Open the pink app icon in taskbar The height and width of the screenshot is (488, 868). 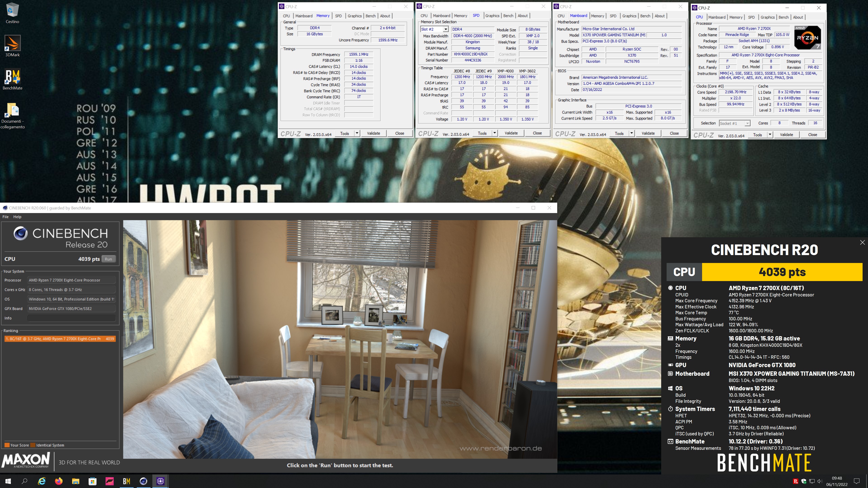click(x=109, y=481)
